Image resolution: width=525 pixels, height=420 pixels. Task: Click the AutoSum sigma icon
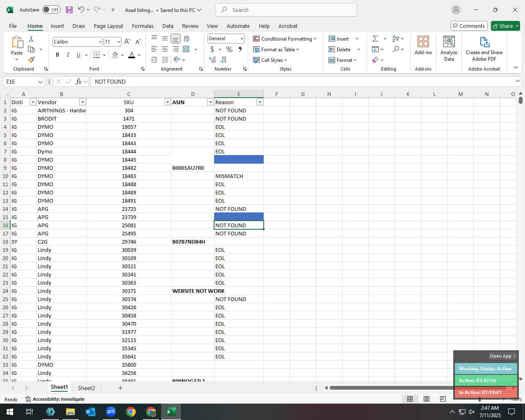375,39
